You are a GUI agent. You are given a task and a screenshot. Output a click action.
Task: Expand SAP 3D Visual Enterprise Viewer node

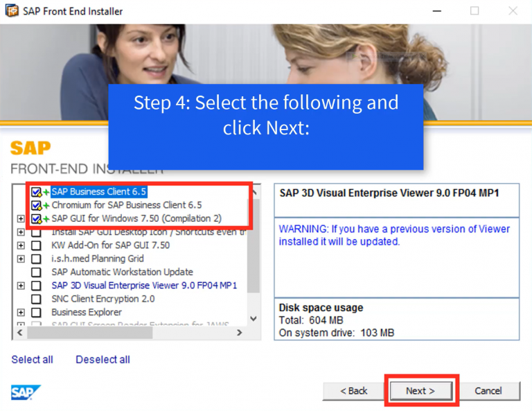pos(21,286)
